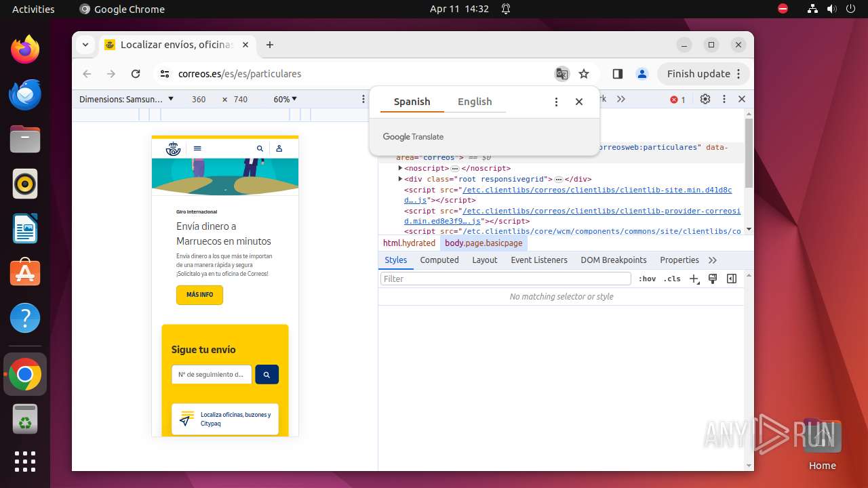Image resolution: width=868 pixels, height=488 pixels.
Task: View site information icon in address bar
Action: pyautogui.click(x=165, y=74)
